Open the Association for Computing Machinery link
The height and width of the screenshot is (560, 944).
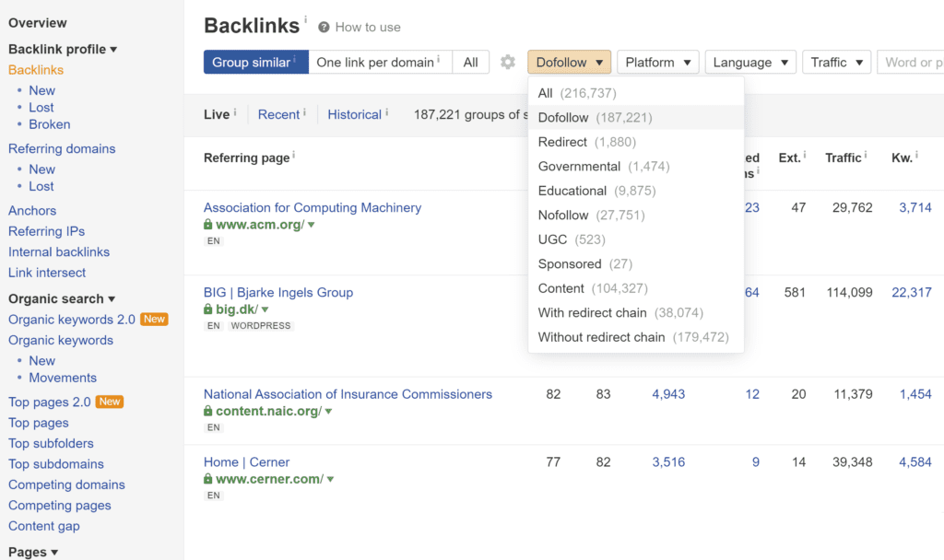point(313,207)
